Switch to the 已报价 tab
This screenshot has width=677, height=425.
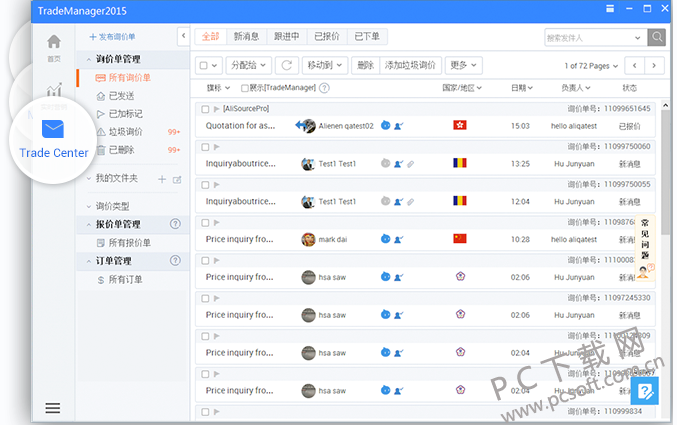pyautogui.click(x=327, y=36)
